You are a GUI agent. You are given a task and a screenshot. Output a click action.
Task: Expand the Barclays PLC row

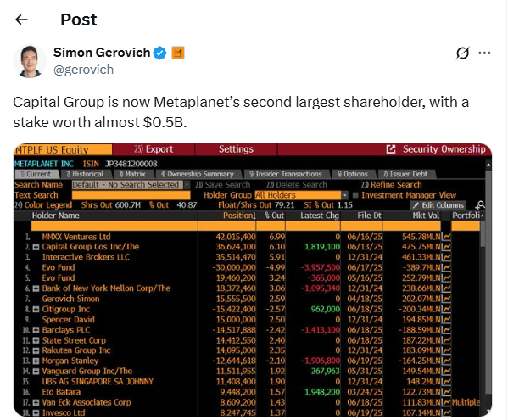36,330
